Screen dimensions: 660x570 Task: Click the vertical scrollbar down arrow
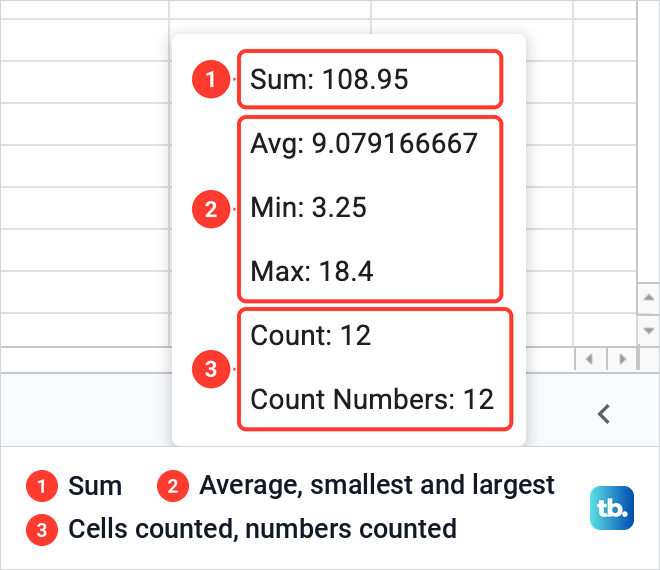point(649,330)
